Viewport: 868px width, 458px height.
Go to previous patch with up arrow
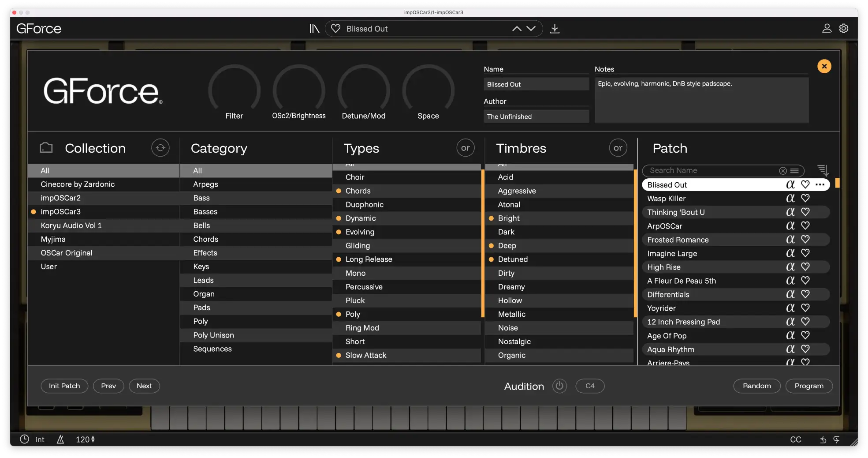(x=517, y=29)
